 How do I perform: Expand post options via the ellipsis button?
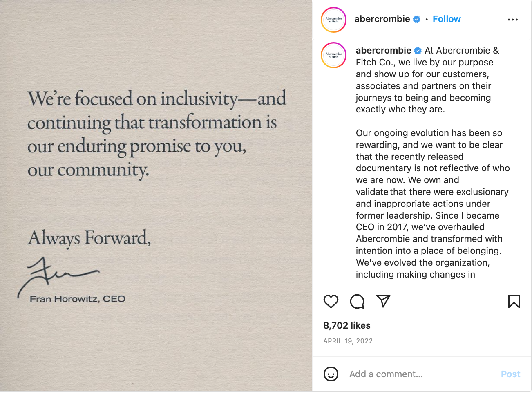pyautogui.click(x=513, y=19)
